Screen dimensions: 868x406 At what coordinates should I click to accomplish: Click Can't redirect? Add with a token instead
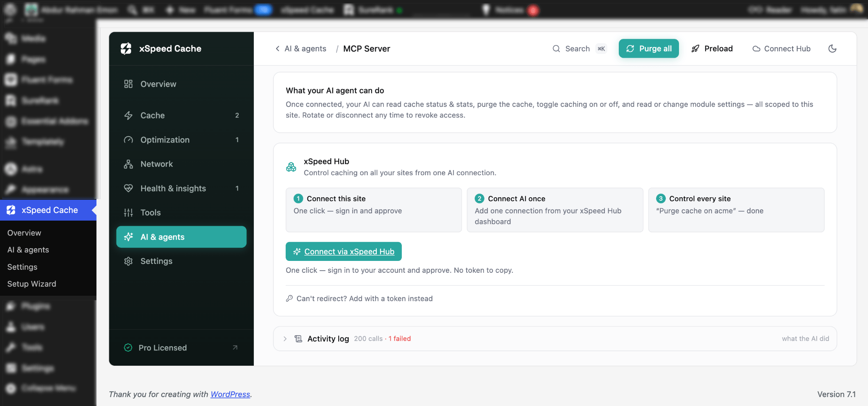pos(364,299)
